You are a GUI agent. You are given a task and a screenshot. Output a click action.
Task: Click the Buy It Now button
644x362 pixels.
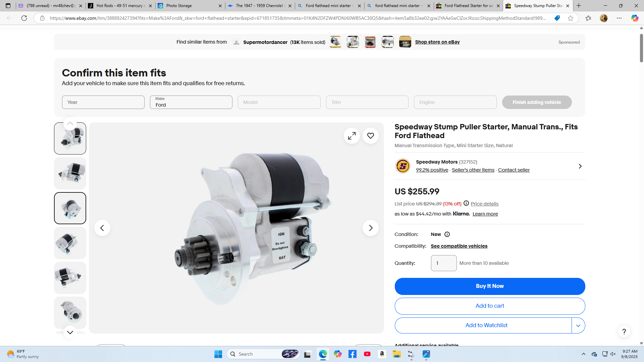[x=489, y=286]
